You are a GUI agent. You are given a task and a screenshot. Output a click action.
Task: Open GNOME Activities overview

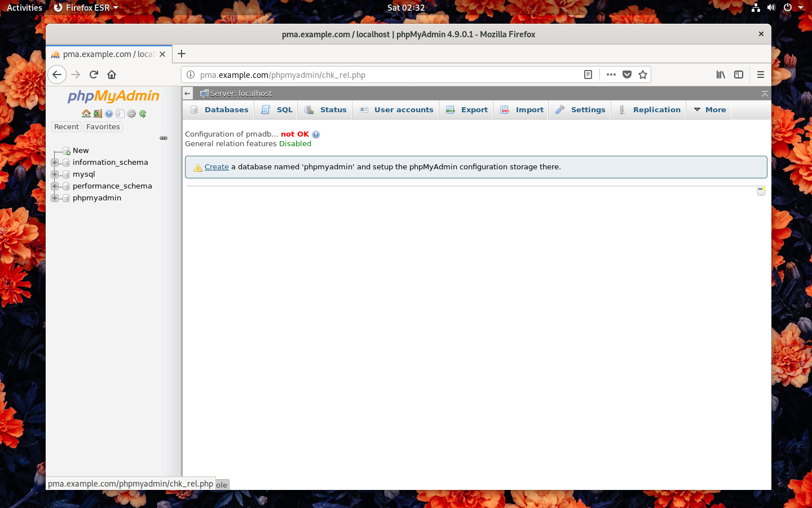point(24,8)
